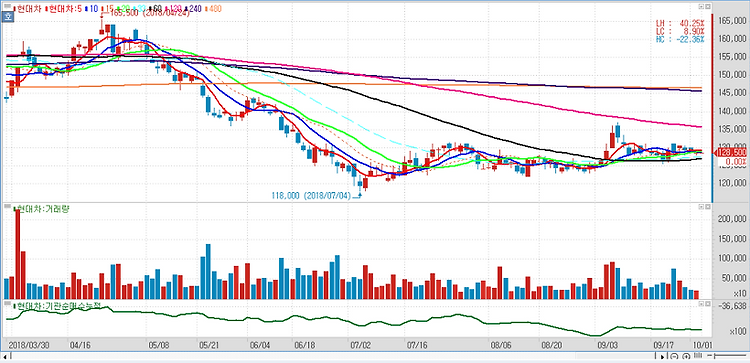Maximize the price chart pane with its top-right icon
The width and height of the screenshot is (750, 363).
[707, 7]
